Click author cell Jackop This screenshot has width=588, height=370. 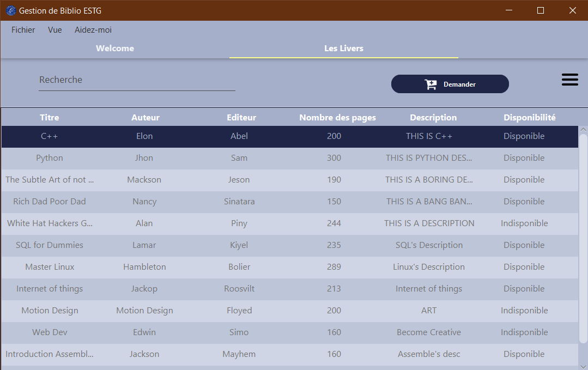click(144, 289)
